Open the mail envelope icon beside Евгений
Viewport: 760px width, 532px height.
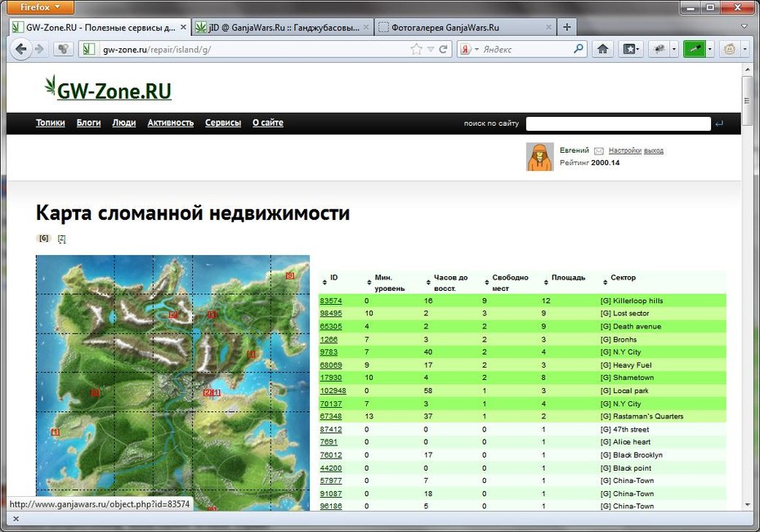tap(598, 150)
